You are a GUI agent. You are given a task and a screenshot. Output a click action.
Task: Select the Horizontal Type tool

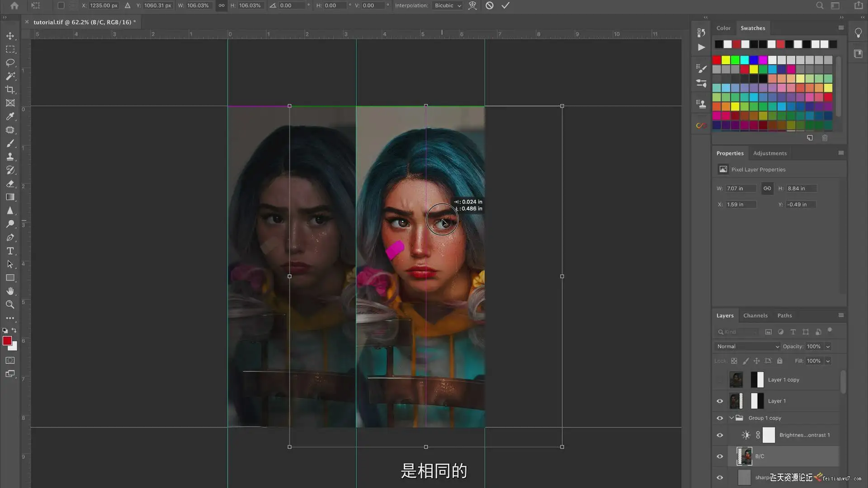(10, 251)
